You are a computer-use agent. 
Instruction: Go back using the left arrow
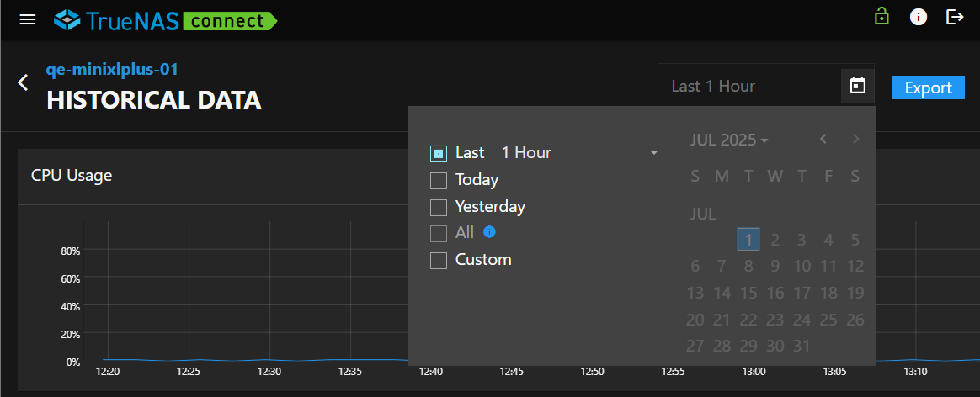point(24,82)
